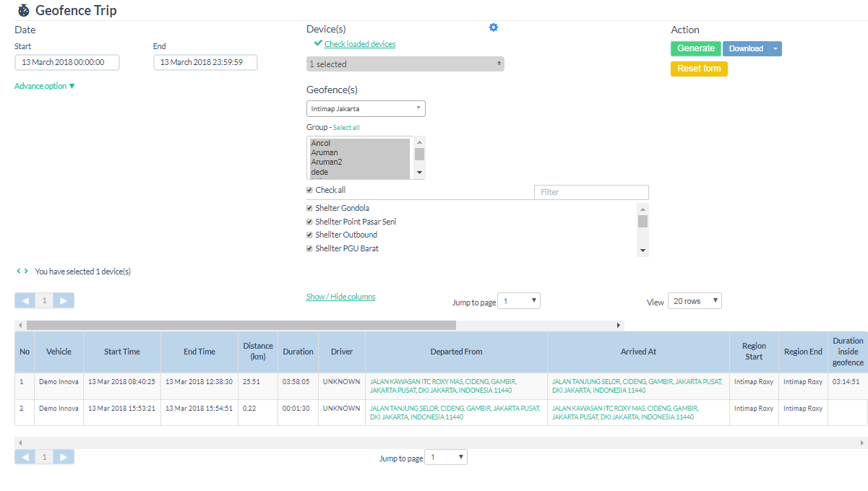The image size is (868, 491).
Task: Expand the Advance option section
Action: tap(45, 86)
